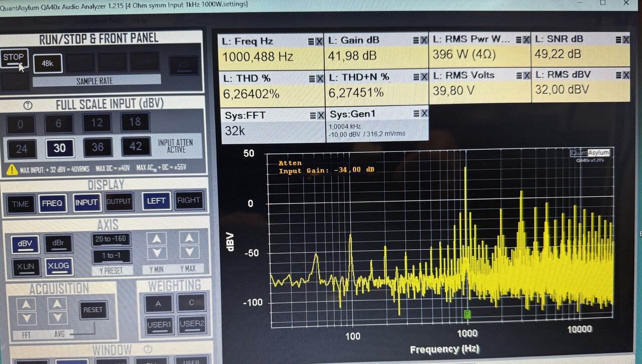Close the L: RMS dBV measurement tile

point(625,75)
